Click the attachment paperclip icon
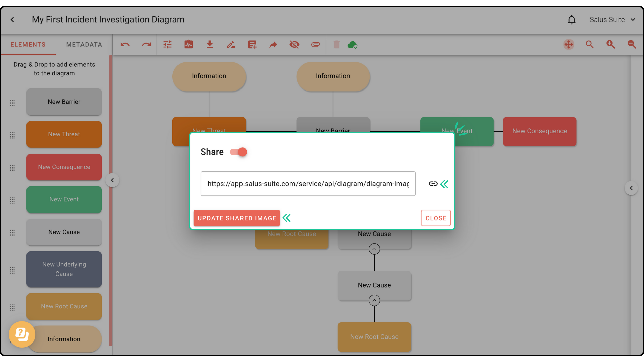This screenshot has height=362, width=644. coord(315,45)
